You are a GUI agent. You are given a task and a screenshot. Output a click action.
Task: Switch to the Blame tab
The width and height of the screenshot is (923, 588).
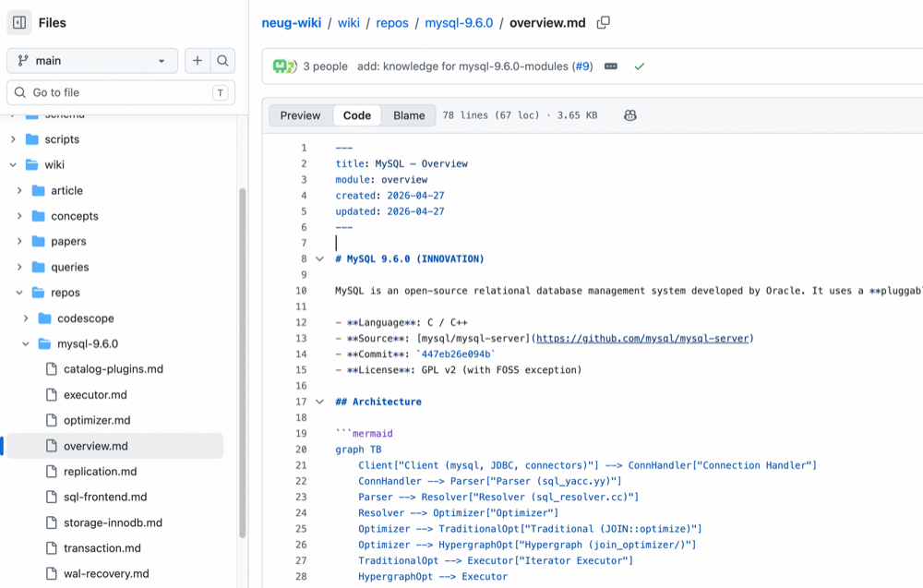[x=409, y=115]
